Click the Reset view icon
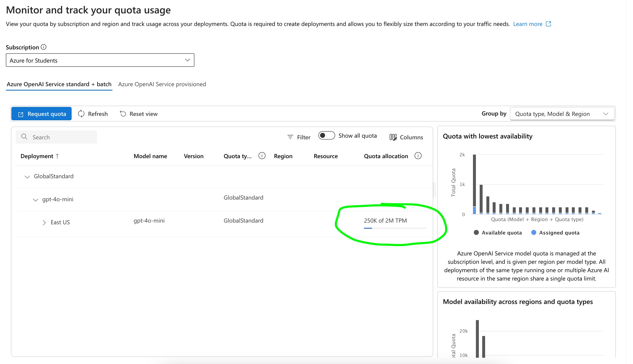The image size is (633, 364). [123, 114]
